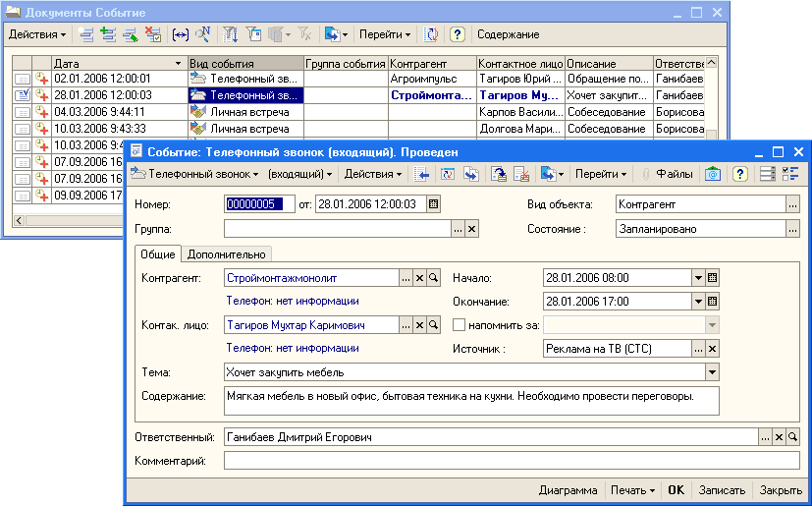
Task: Clear Контак. лицо field with X
Action: click(x=420, y=325)
